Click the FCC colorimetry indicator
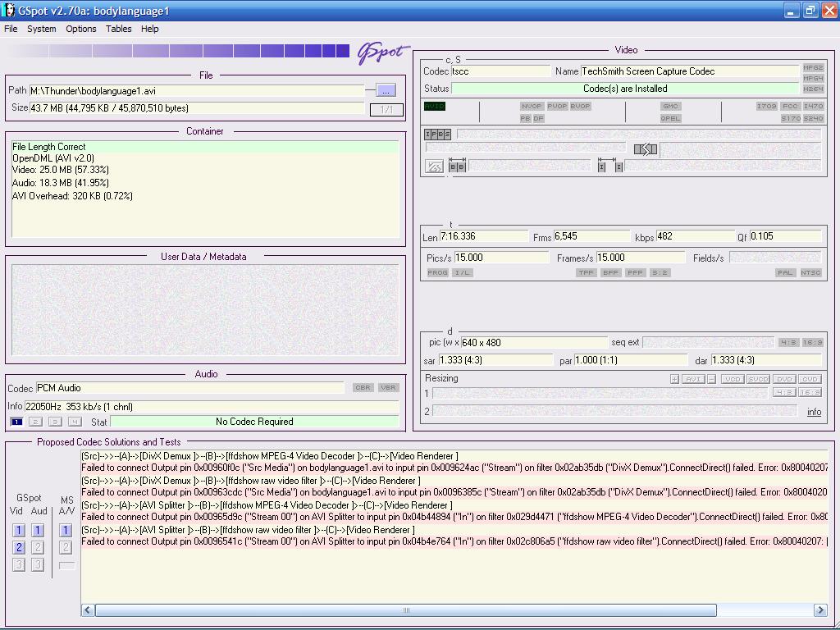 790,106
